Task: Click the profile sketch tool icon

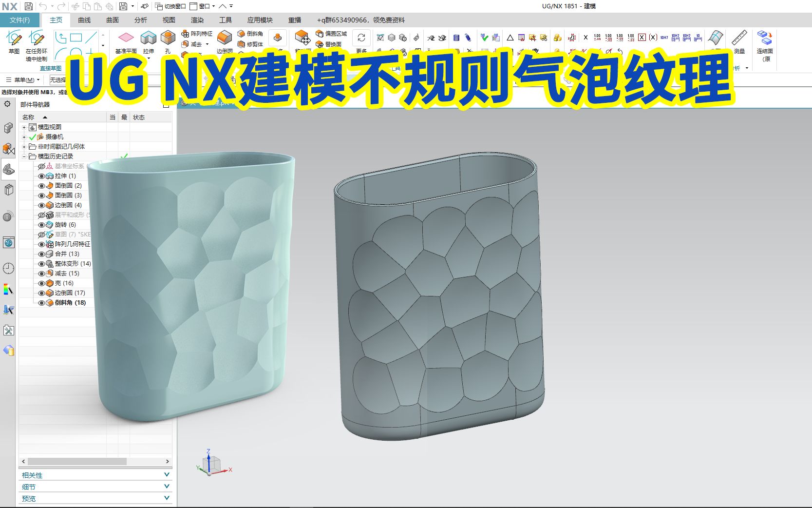Action: (x=61, y=38)
